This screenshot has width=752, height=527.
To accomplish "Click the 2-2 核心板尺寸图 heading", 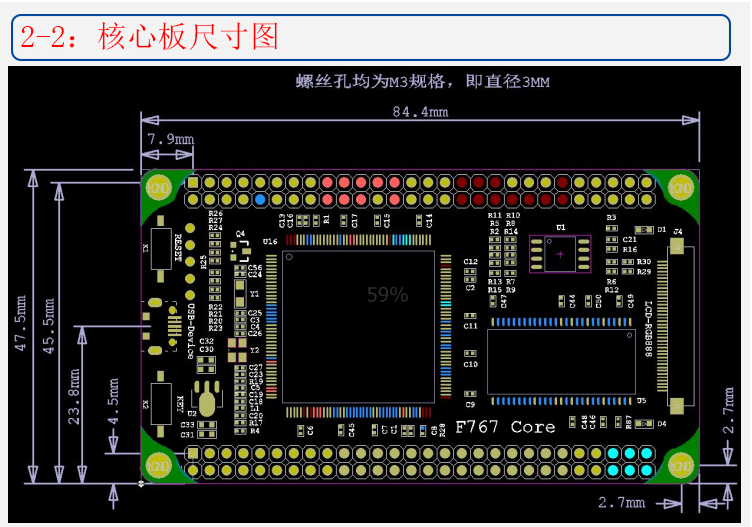I will [x=149, y=37].
